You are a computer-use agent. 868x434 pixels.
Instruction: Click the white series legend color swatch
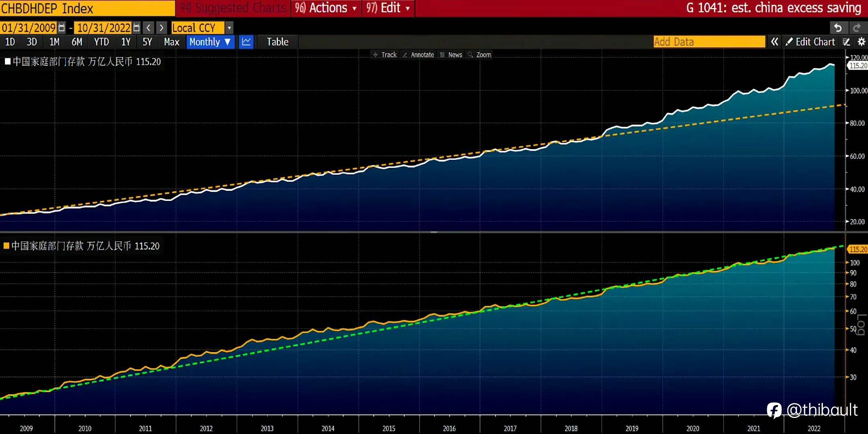[x=7, y=61]
